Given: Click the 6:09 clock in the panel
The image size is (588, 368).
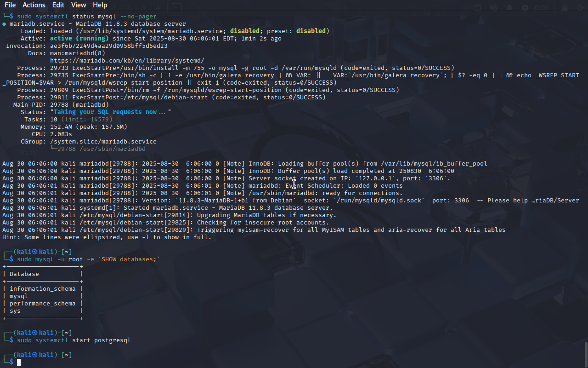Looking at the screenshot, I should pyautogui.click(x=542, y=8).
